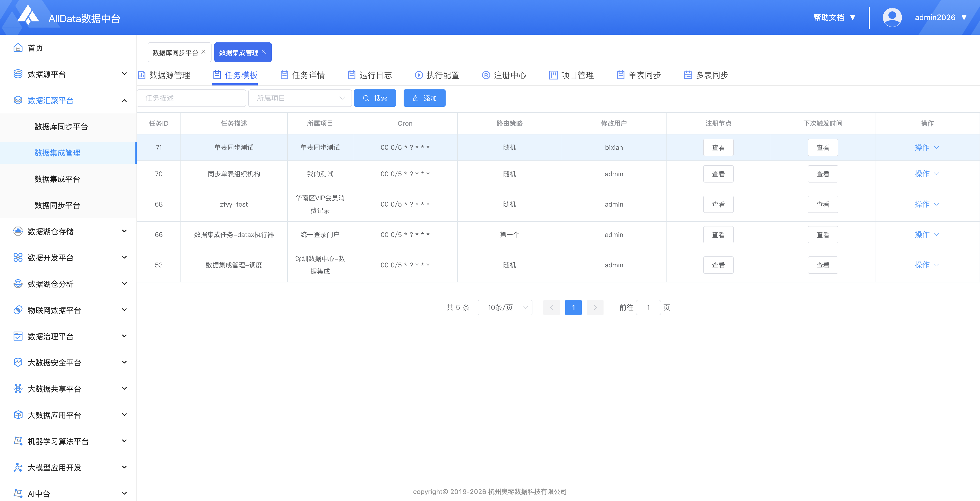View 注册节点 for task 71
The image size is (980, 501).
[x=718, y=148]
